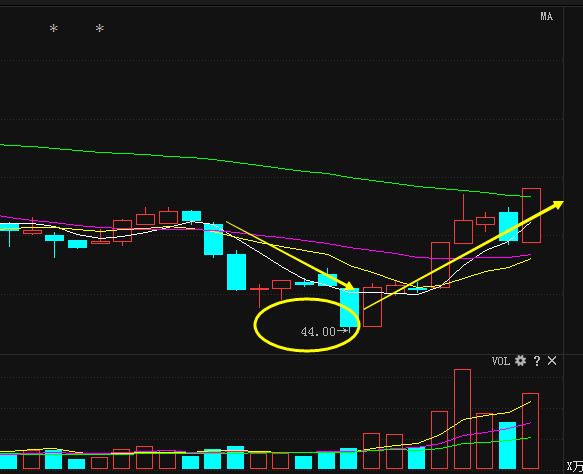
Task: Click the 44.00 low price label
Action: point(318,332)
